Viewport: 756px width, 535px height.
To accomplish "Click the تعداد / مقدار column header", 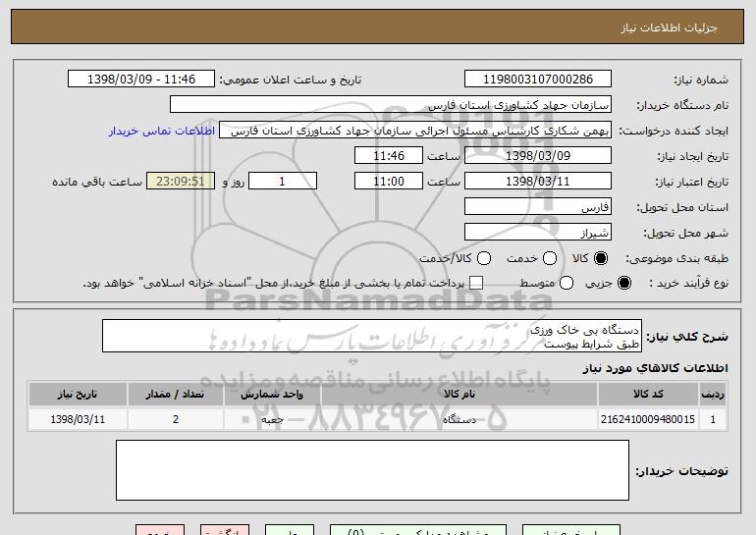I will (176, 395).
